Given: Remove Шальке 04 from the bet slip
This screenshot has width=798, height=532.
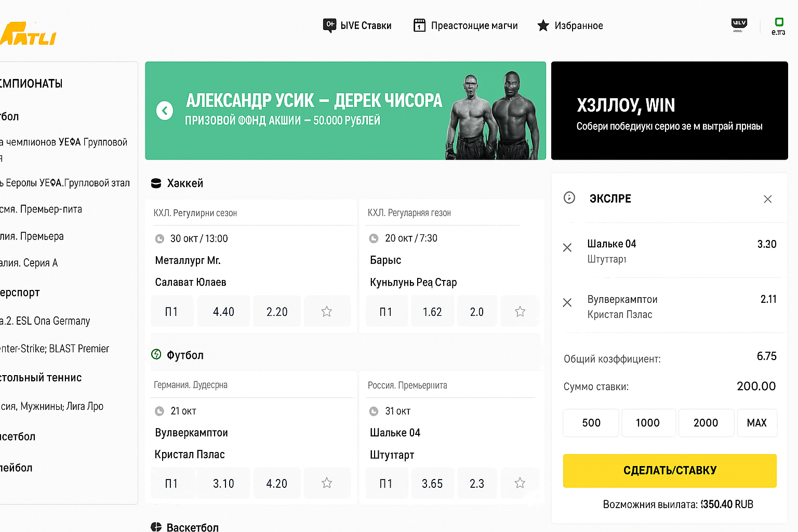Looking at the screenshot, I should [x=567, y=247].
